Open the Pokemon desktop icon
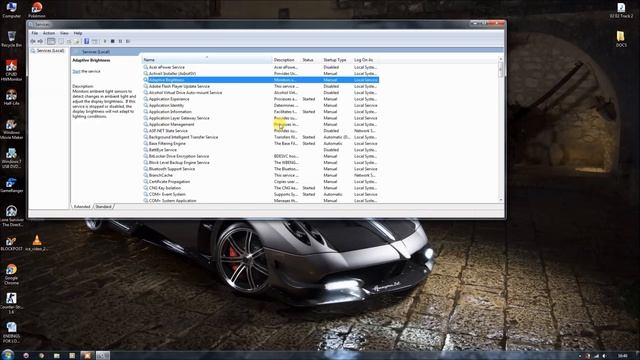 tap(37, 10)
